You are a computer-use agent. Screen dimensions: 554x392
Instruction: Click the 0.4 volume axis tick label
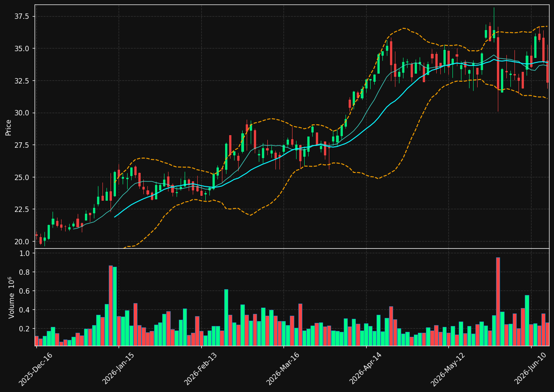click(24, 310)
